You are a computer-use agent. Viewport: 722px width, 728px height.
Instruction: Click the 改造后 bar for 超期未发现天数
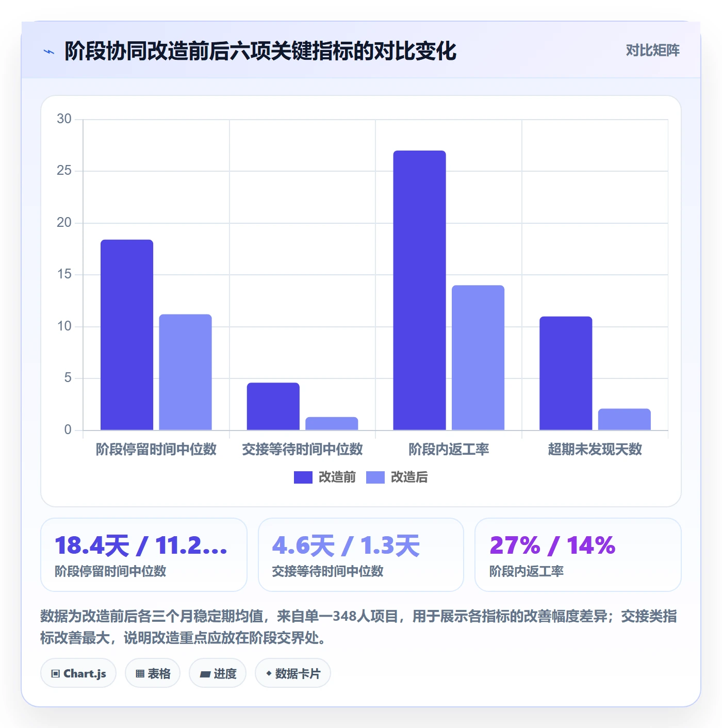625,419
